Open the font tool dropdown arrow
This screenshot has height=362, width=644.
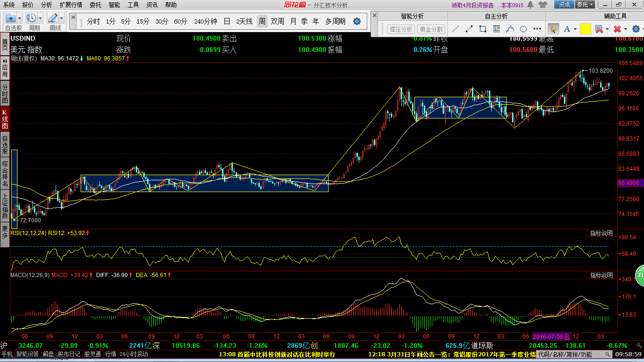click(575, 29)
